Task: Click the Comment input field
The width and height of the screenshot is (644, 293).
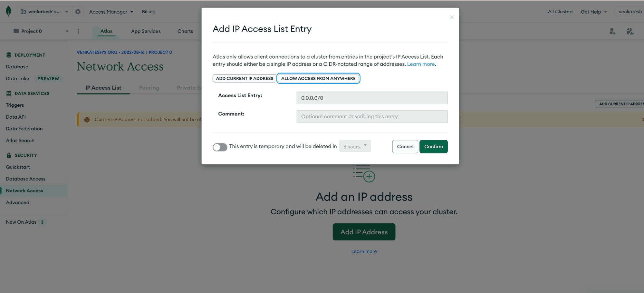Action: point(372,116)
